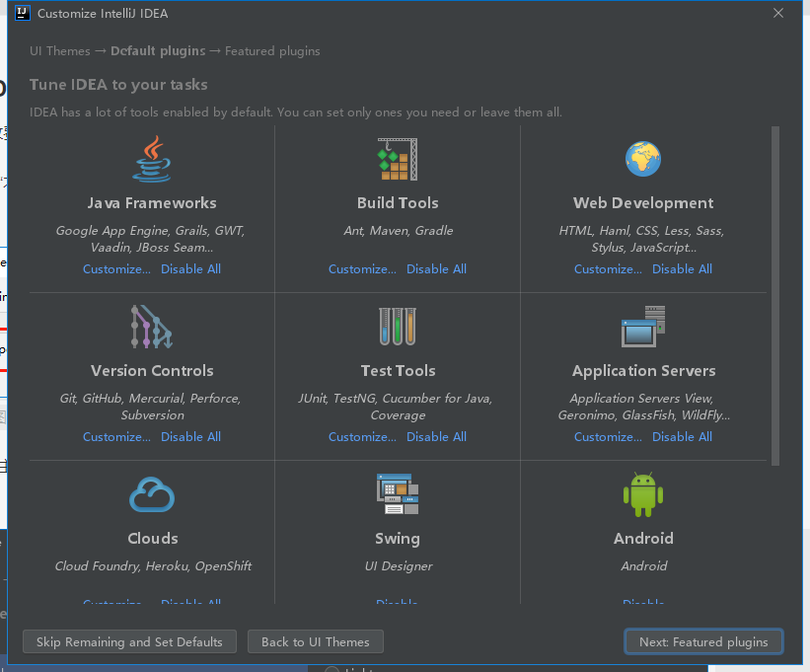
Task: Skip Remaining and Set Defaults
Action: point(129,642)
